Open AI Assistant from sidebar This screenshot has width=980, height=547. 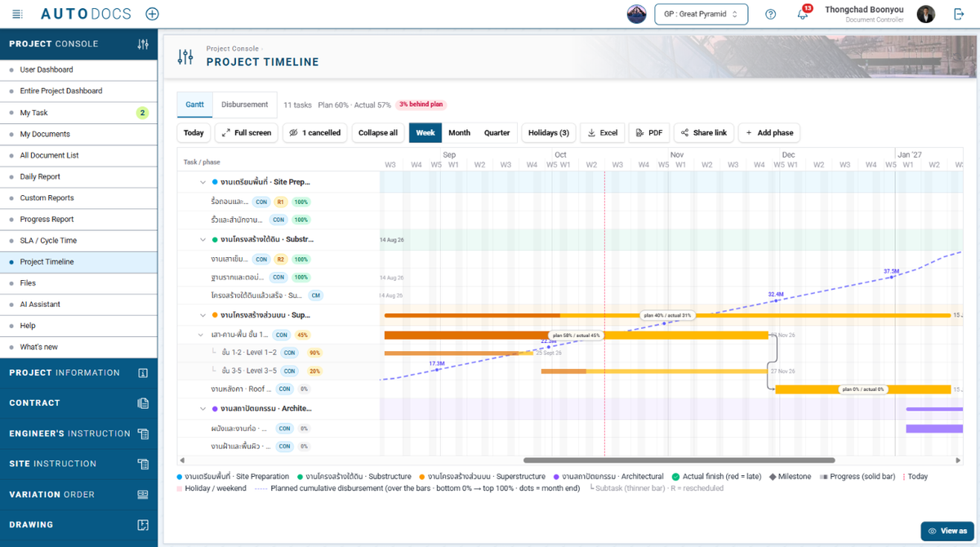[78, 304]
